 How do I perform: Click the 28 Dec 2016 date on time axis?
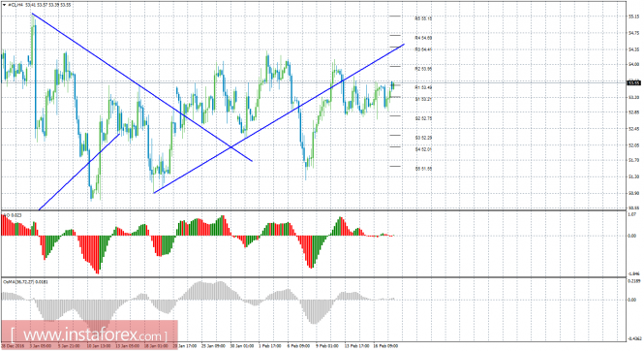point(12,346)
